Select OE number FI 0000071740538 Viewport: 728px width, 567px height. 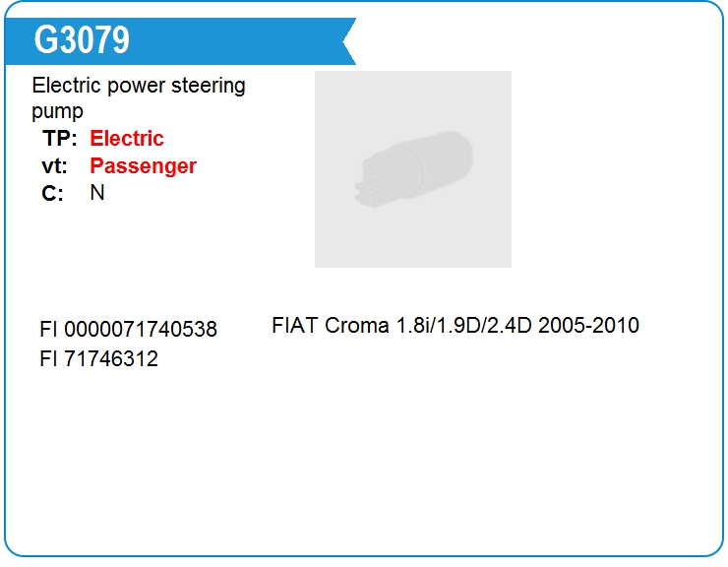point(128,329)
